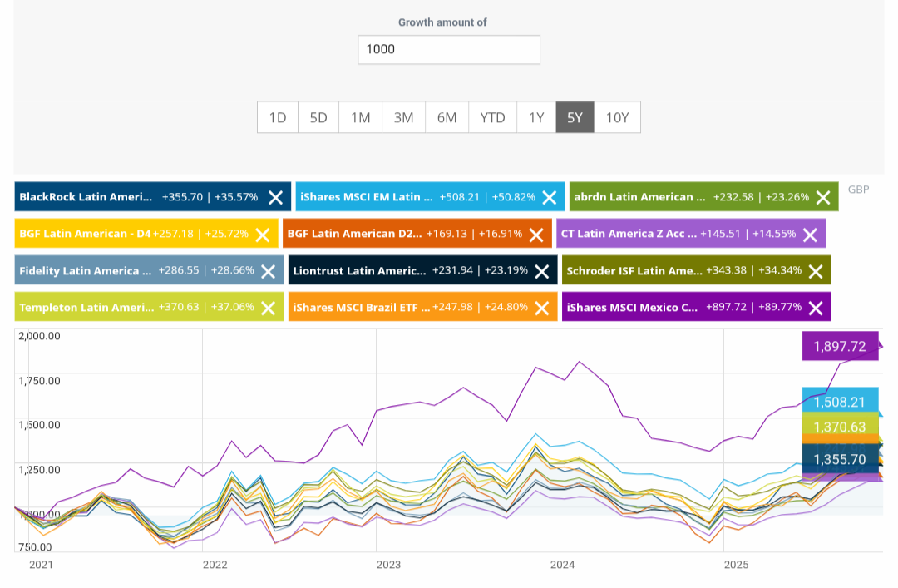
Task: Click the Growth amount input field
Action: tap(449, 50)
